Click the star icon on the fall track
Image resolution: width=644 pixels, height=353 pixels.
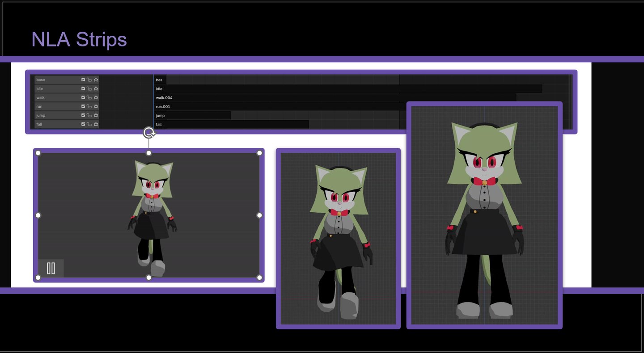96,124
